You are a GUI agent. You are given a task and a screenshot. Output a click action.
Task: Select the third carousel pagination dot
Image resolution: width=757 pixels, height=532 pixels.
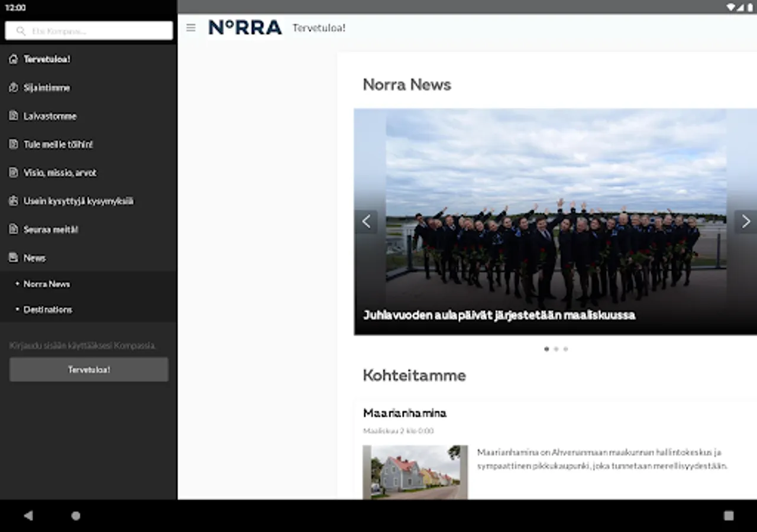(x=565, y=349)
